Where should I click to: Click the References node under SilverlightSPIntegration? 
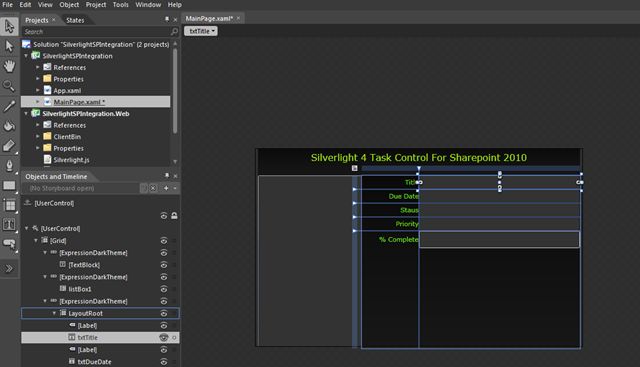point(69,67)
